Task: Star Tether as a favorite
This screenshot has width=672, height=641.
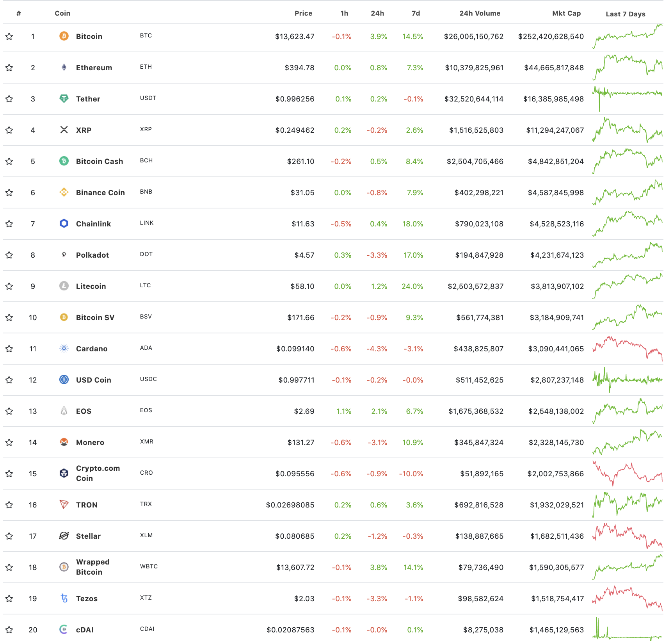Action: tap(9, 99)
